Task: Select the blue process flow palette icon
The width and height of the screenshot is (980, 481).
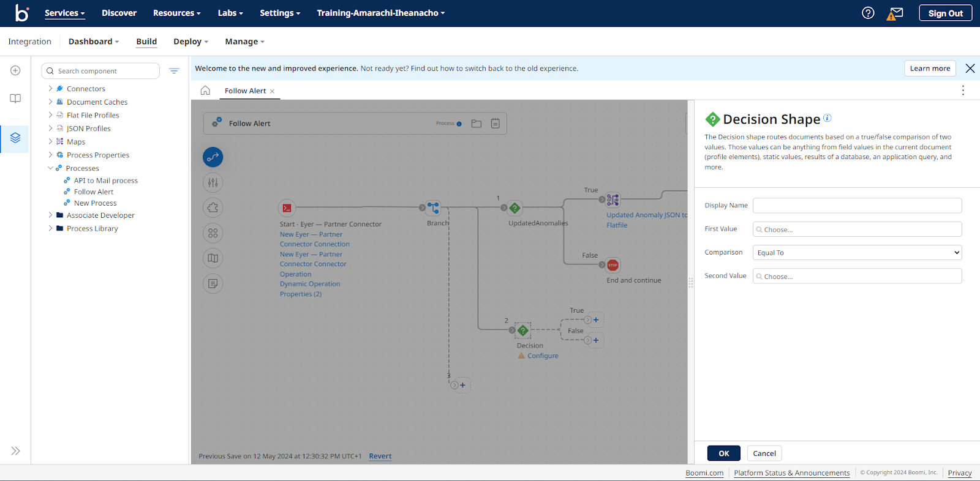Action: tap(213, 157)
